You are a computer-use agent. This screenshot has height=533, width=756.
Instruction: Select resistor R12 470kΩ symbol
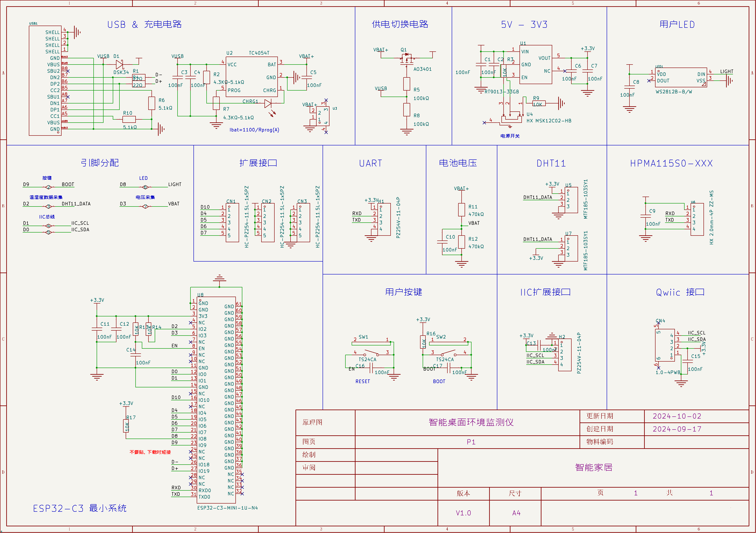tap(462, 242)
